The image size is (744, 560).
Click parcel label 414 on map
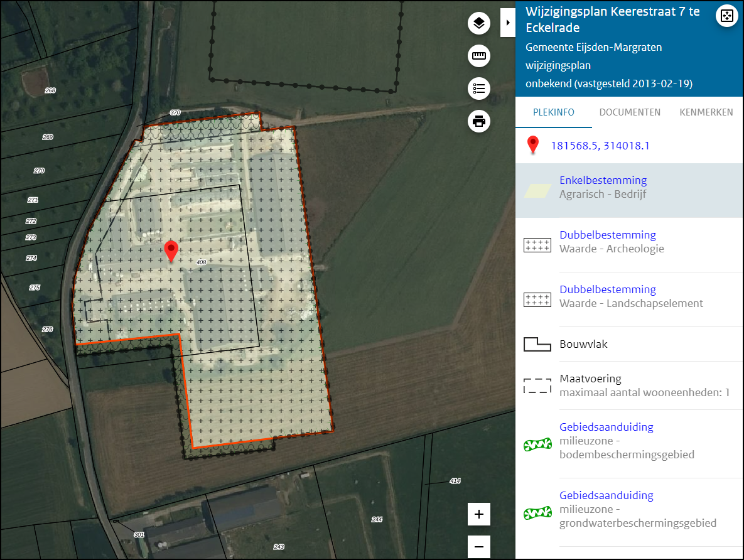click(455, 481)
